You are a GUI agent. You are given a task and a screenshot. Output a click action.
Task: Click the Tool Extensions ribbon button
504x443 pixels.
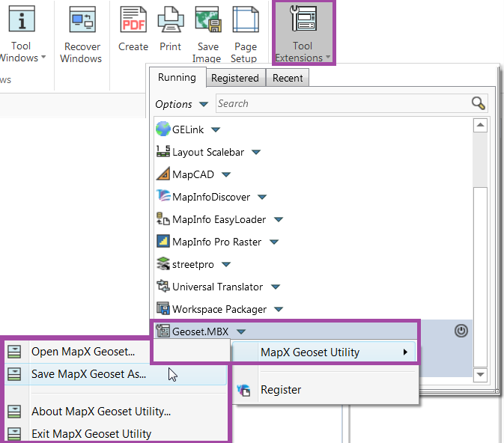point(303,33)
